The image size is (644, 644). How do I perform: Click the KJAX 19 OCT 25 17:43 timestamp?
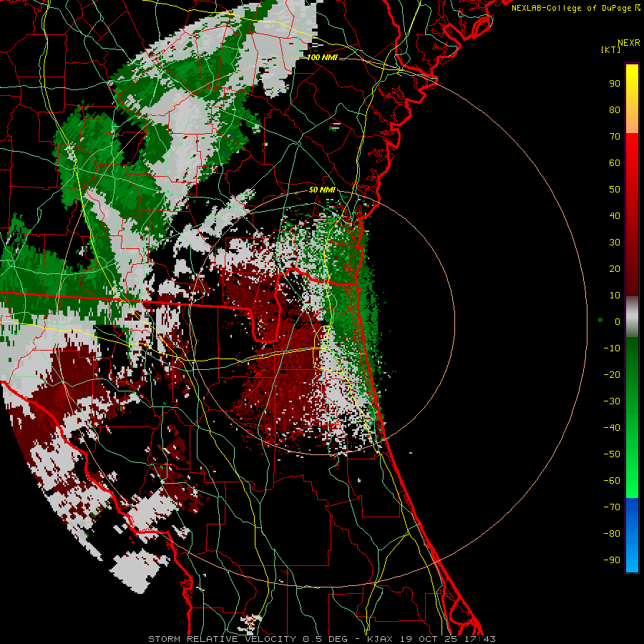[x=431, y=639]
